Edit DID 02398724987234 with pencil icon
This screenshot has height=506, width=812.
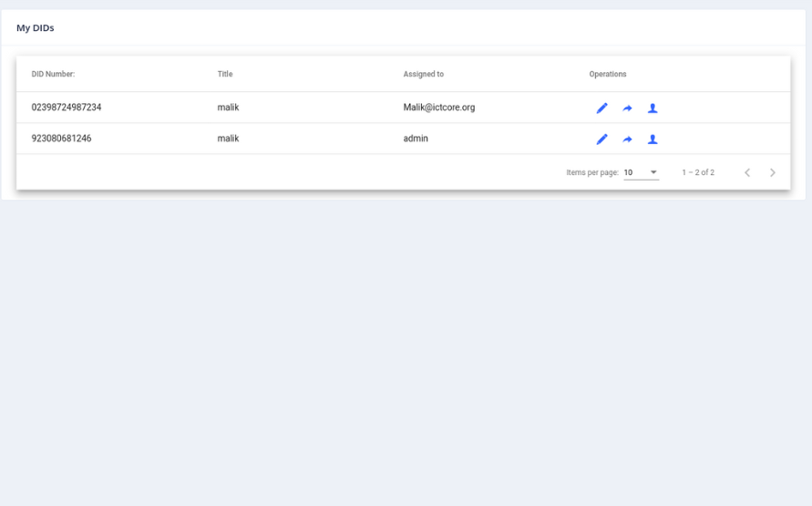click(601, 108)
